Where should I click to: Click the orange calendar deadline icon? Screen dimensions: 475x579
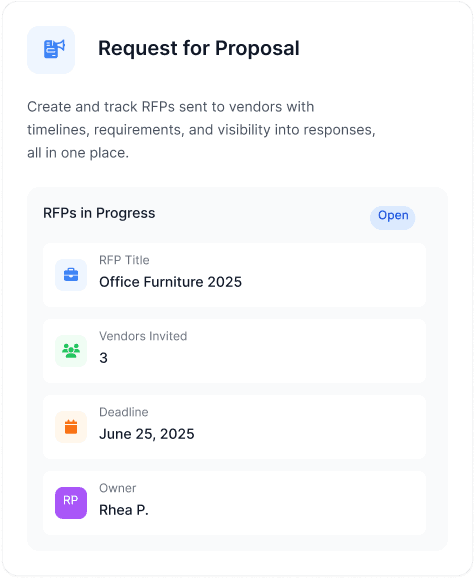pos(71,427)
